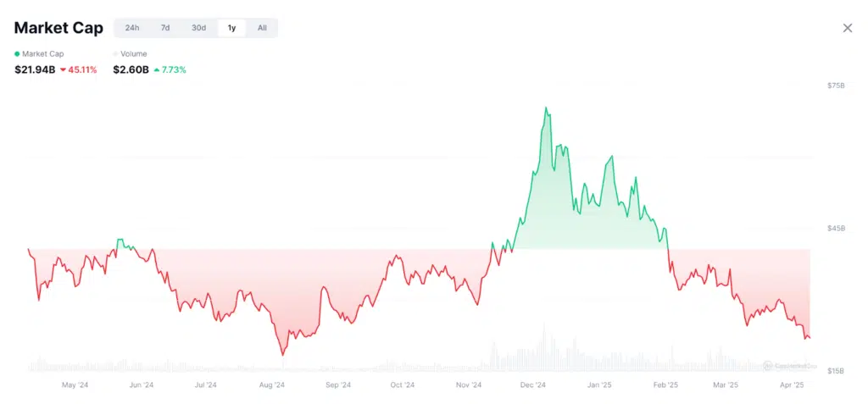Click the Feb '25 x-axis label
The image size is (868, 404).
[665, 385]
